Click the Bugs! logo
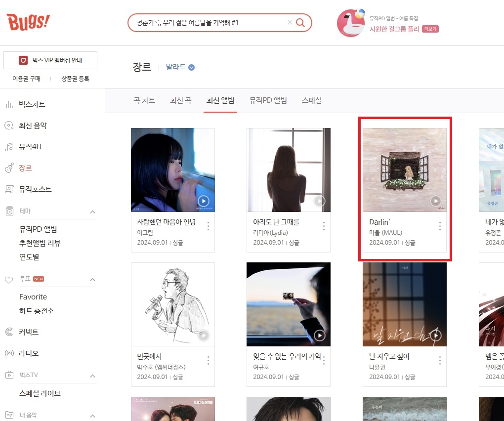This screenshot has width=504, height=421. (x=28, y=22)
